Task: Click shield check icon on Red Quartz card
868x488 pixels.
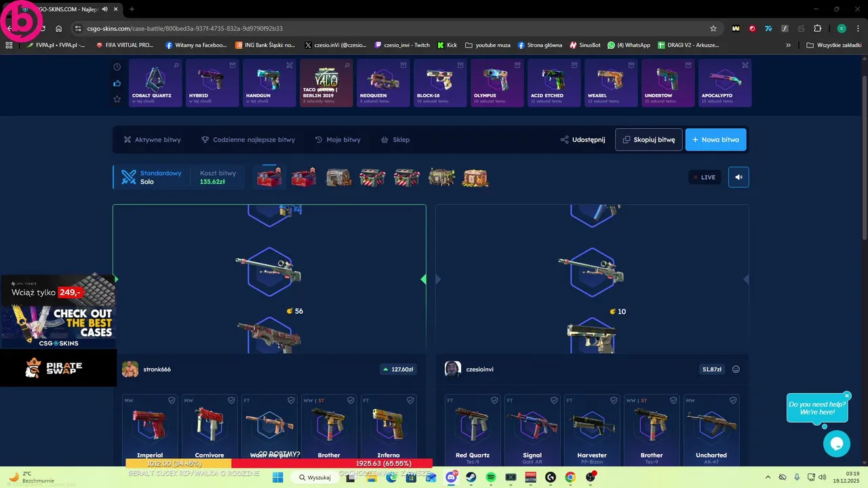Action: coord(494,401)
